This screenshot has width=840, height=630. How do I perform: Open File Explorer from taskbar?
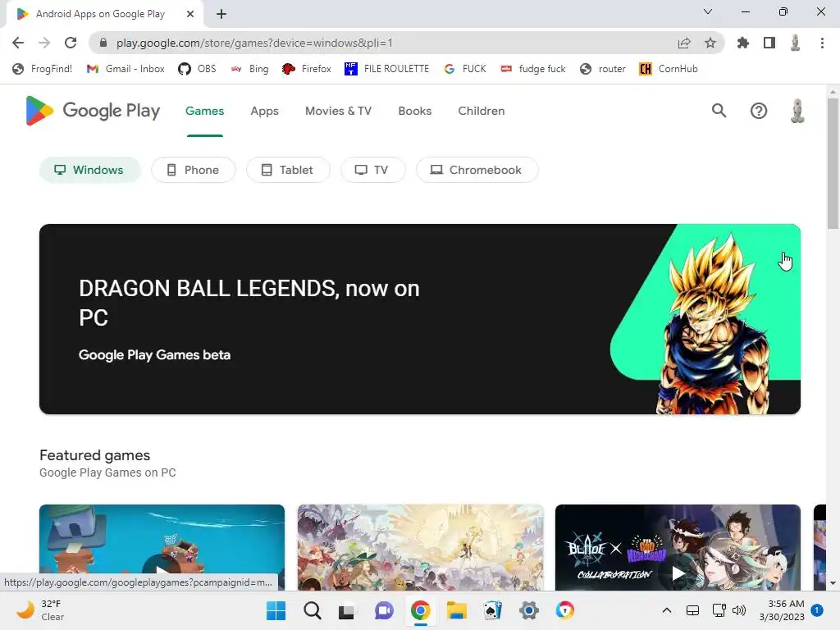(x=456, y=610)
